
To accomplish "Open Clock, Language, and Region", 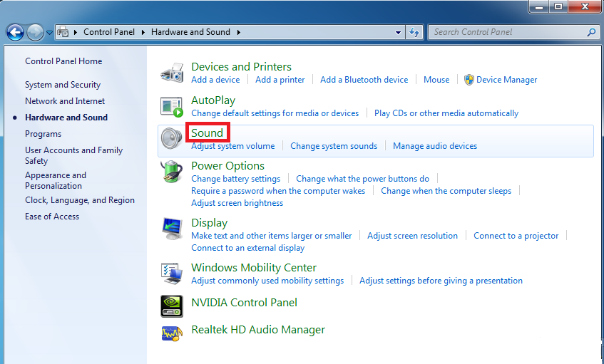I will tap(80, 200).
